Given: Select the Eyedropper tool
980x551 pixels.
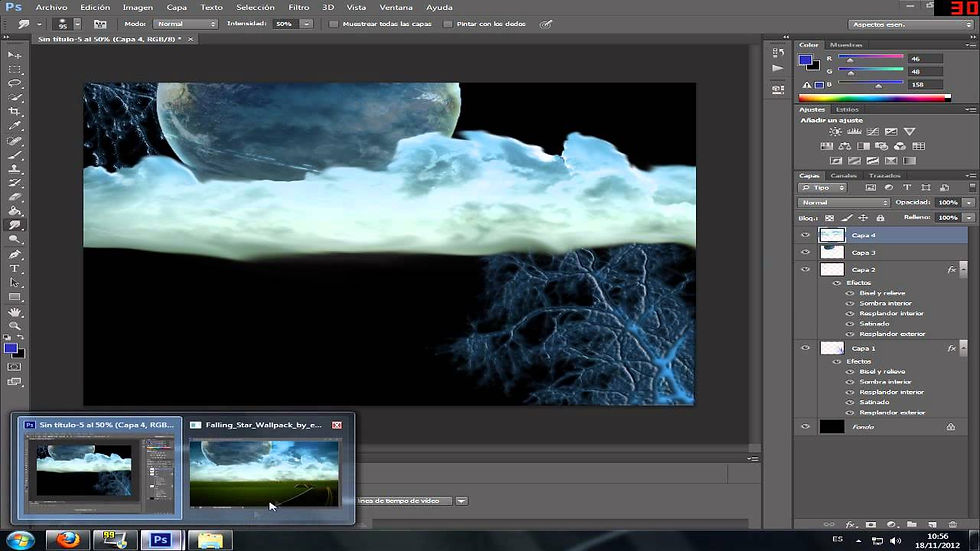Looking at the screenshot, I should [x=14, y=126].
